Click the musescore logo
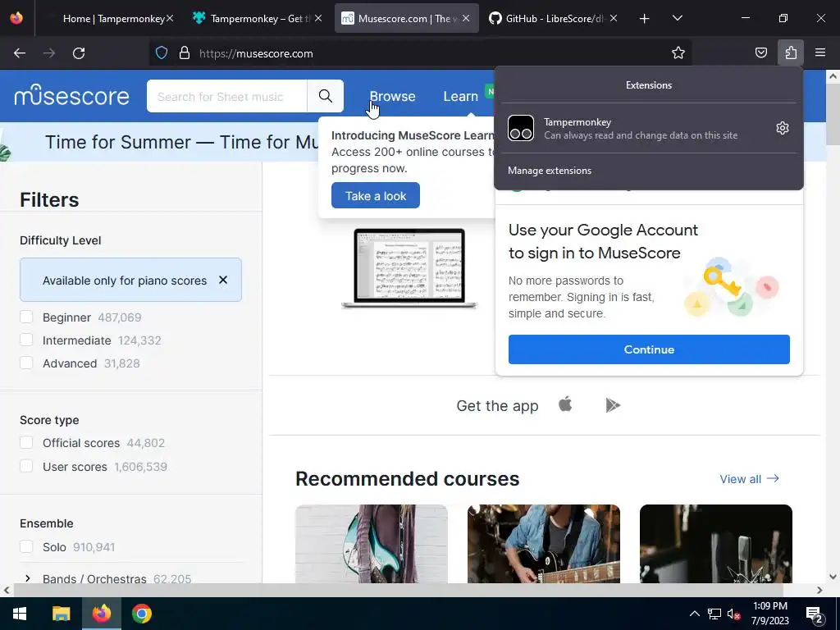The image size is (840, 630). [72, 95]
